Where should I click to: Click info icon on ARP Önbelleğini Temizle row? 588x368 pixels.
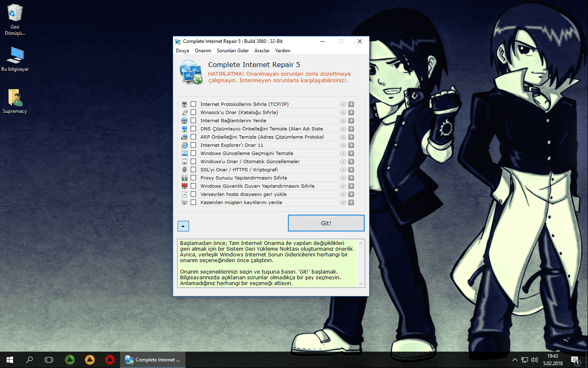tap(343, 137)
